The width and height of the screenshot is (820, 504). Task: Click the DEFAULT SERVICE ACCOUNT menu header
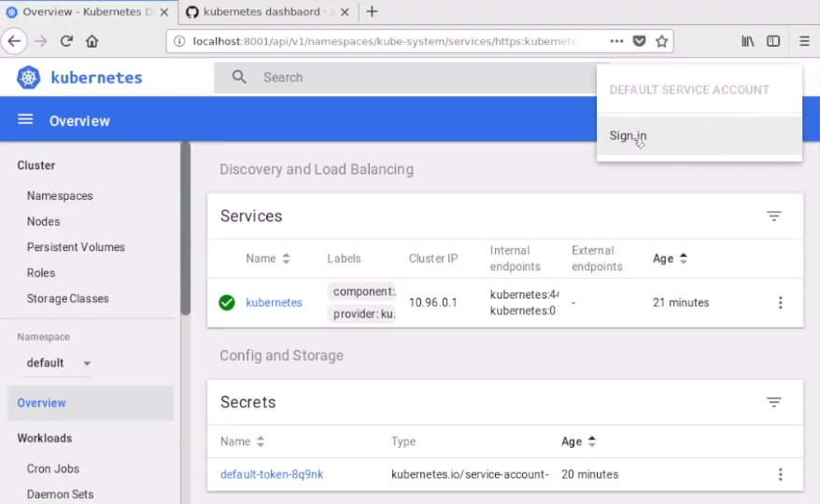pos(689,90)
